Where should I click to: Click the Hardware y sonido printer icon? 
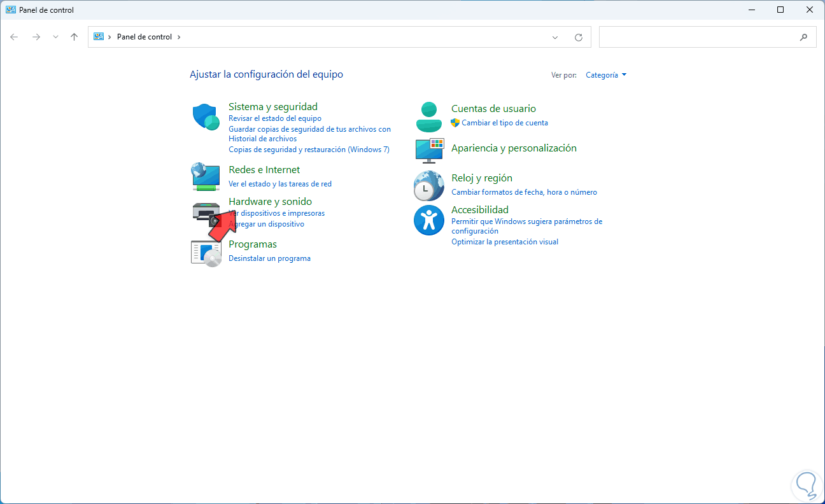pos(206,214)
